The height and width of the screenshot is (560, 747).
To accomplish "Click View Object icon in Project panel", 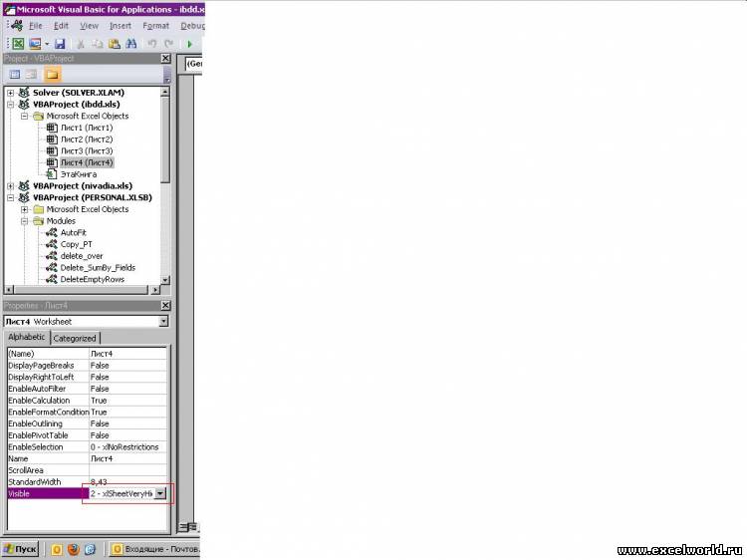I will coord(32,75).
